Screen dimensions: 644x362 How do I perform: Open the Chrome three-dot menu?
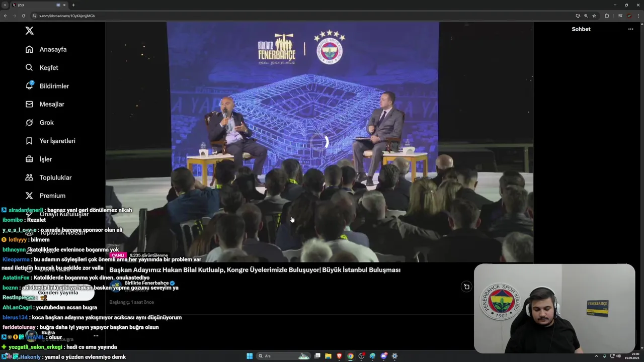(638, 16)
